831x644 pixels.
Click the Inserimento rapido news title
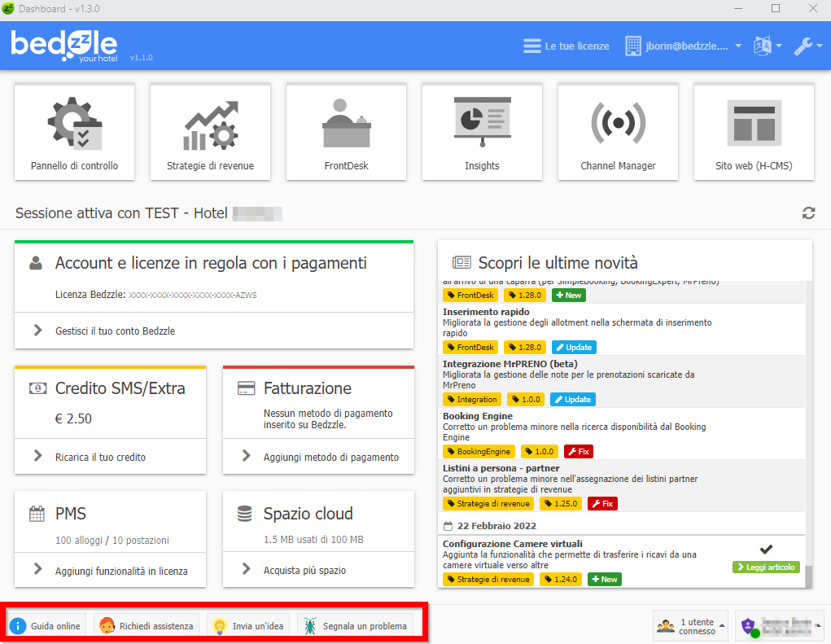pos(486,312)
